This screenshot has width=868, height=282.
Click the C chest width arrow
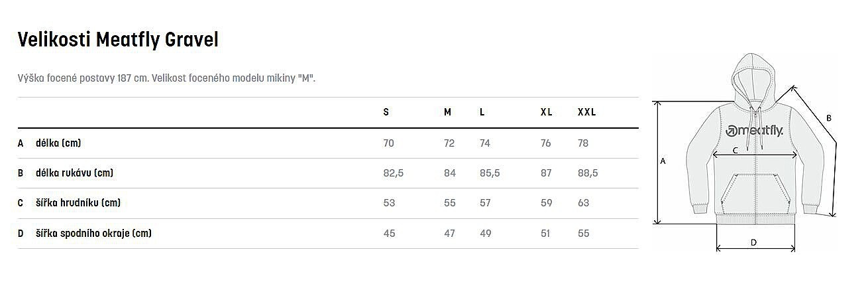754,154
